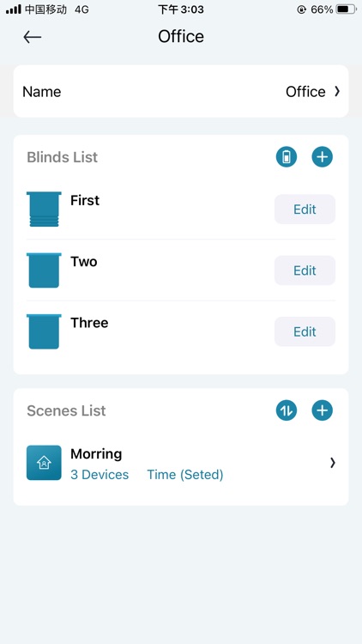Add a new blind with plus icon

323,157
